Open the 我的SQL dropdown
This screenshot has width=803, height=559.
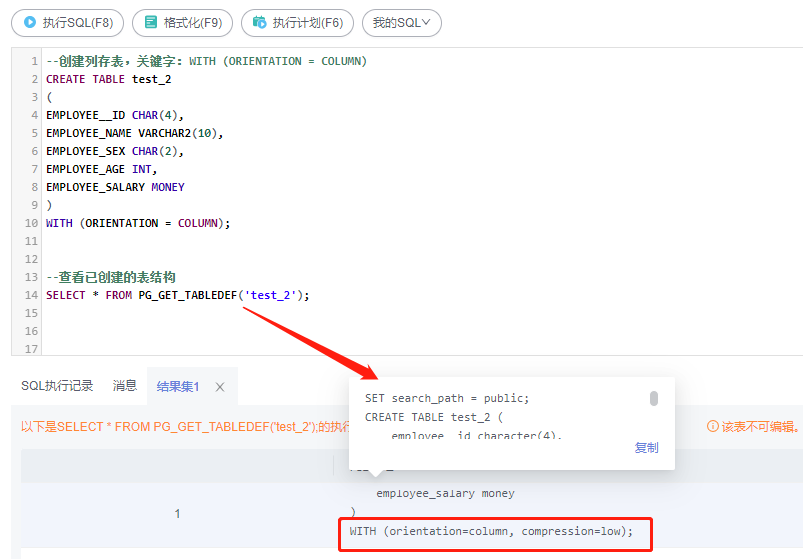402,23
